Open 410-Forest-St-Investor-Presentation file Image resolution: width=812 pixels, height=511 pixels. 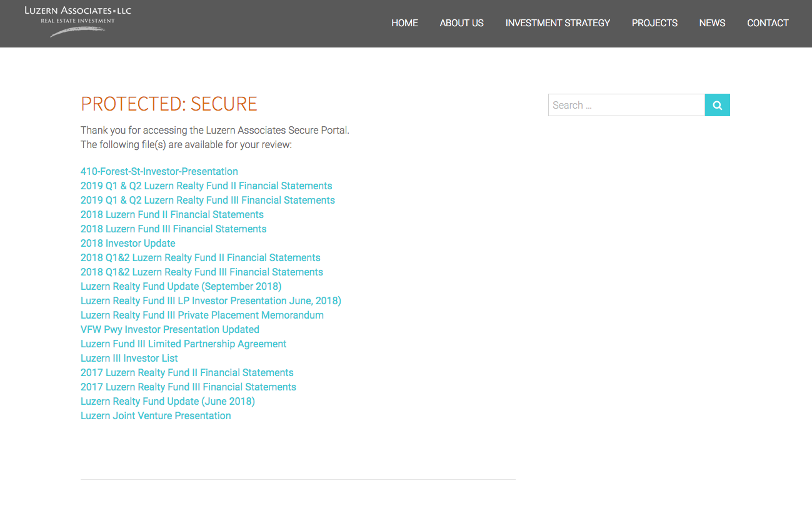[159, 171]
